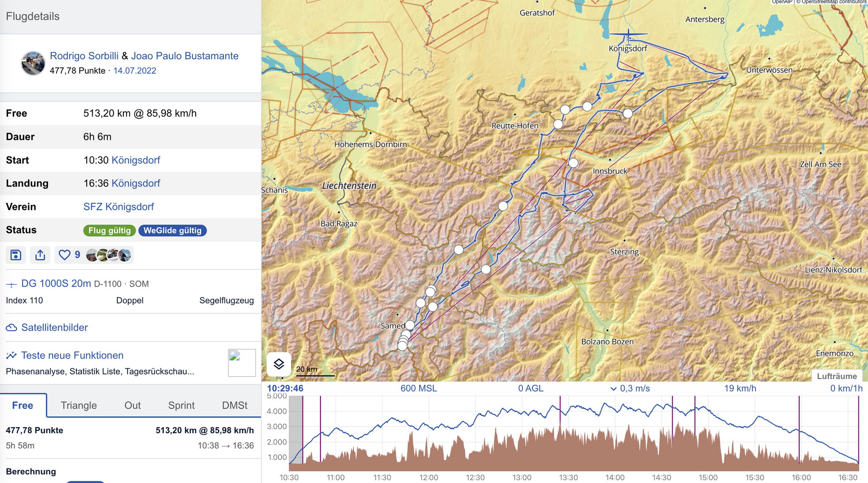Switch to the Out tab
The height and width of the screenshot is (483, 868).
[x=132, y=405]
